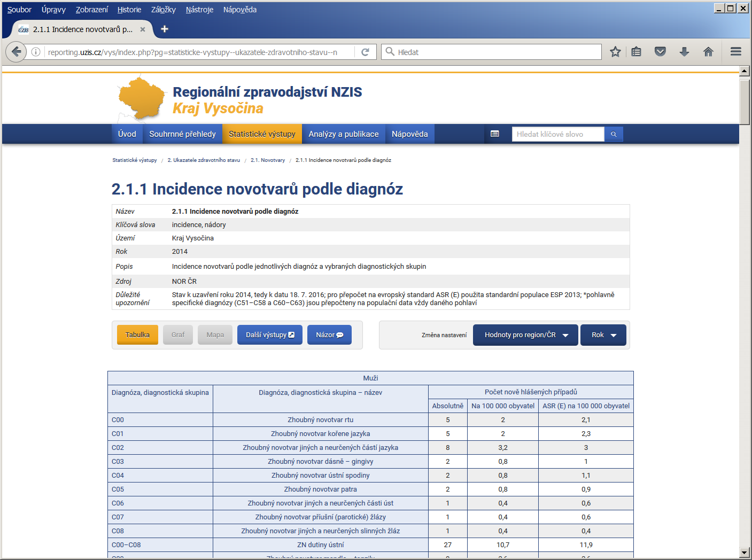Follow 2. Ukazatele zdravotního stavu breadcrumb
Image resolution: width=752 pixels, height=560 pixels.
click(x=204, y=160)
